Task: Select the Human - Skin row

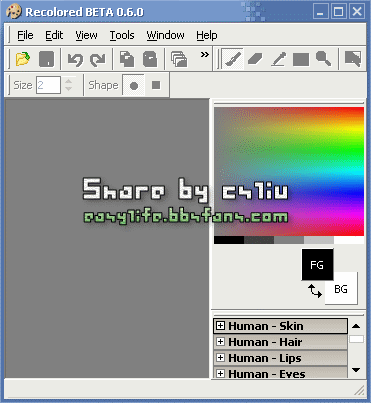Action: point(280,326)
